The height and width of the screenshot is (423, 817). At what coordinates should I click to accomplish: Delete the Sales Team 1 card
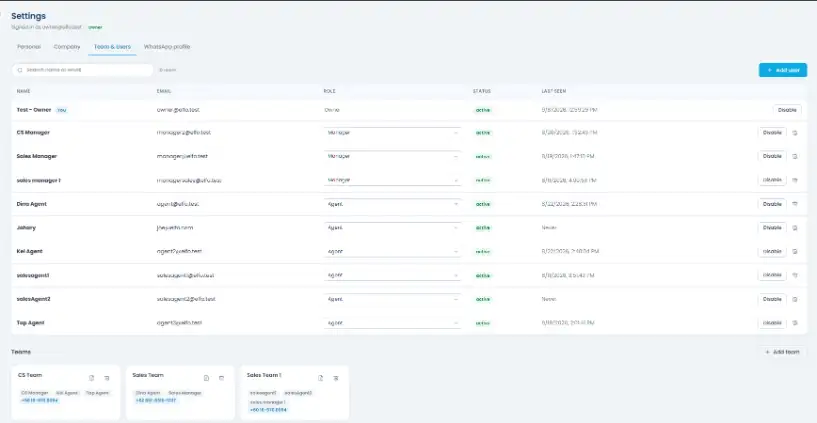coord(336,378)
